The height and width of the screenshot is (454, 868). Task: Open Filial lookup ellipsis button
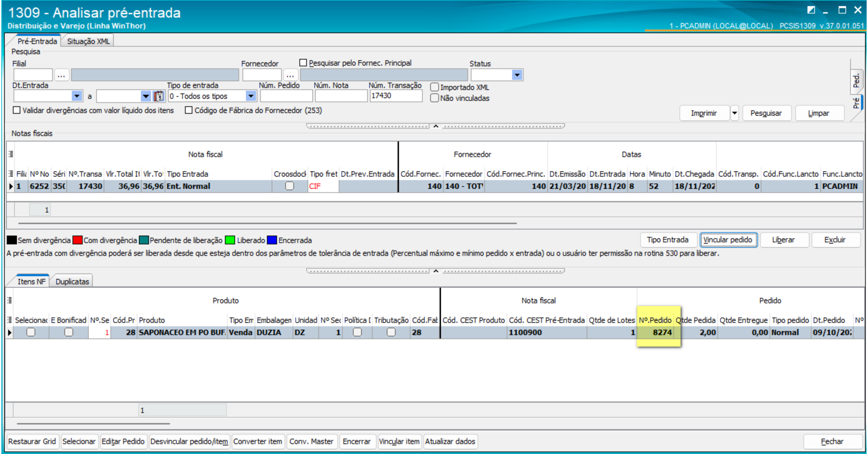(x=61, y=75)
